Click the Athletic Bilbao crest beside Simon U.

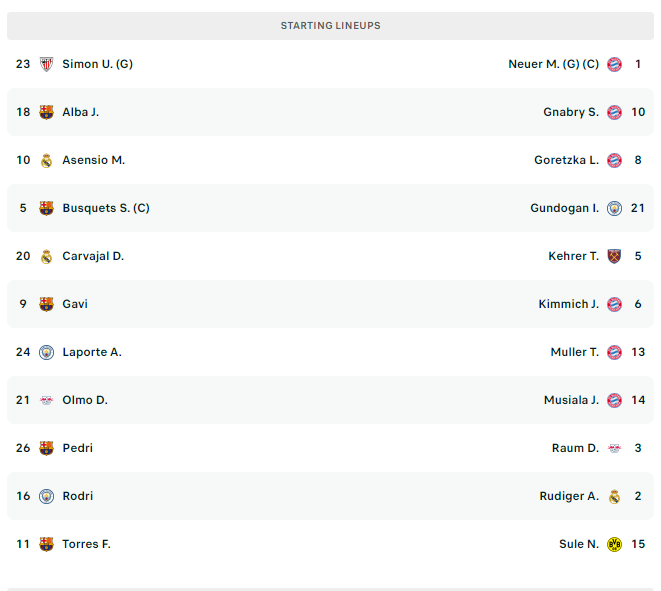pos(46,64)
